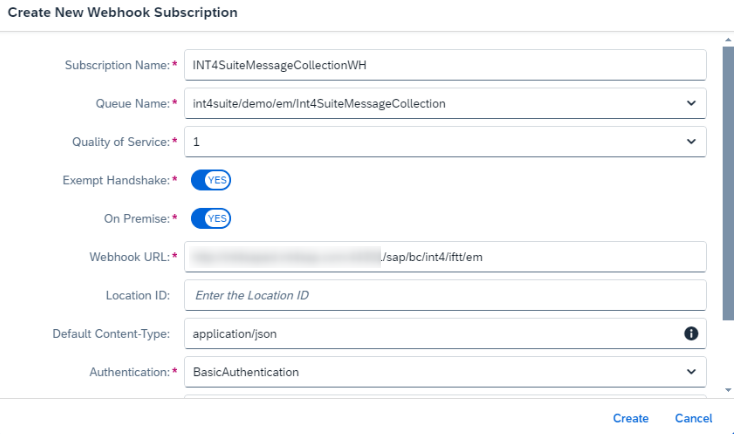Open the Authentication dropdown arrow

coord(691,371)
